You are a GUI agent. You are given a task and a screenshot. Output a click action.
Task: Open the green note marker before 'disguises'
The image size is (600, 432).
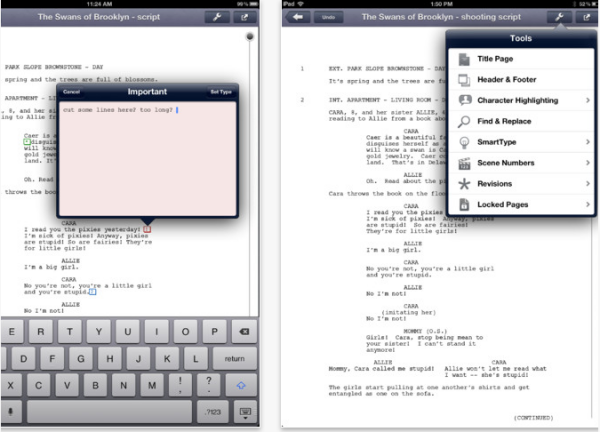(27, 142)
